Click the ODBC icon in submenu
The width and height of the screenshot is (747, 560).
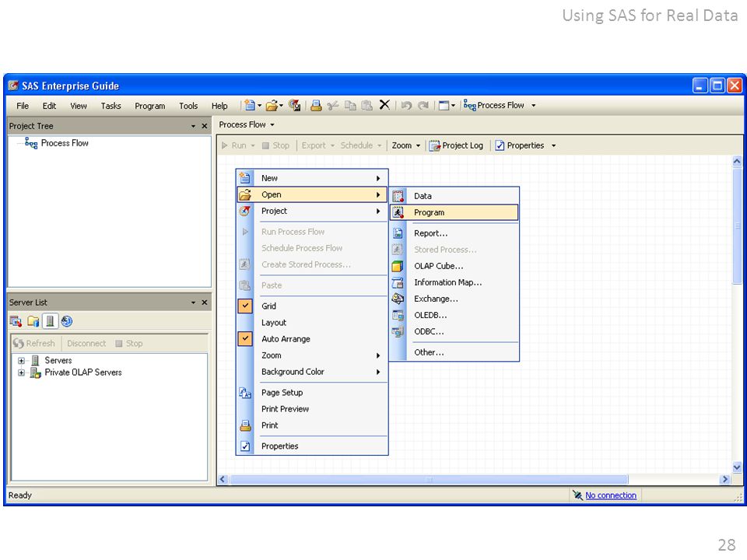tap(398, 331)
